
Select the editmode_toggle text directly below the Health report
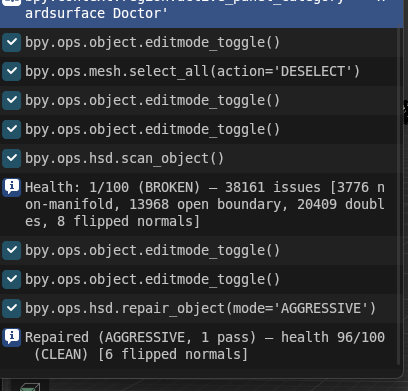(x=152, y=251)
